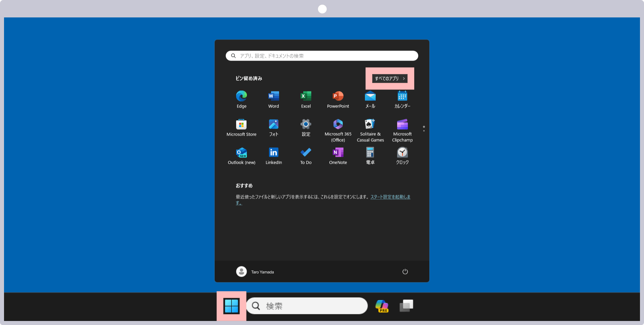Open the 電卓 calculator app
The height and width of the screenshot is (325, 644).
370,156
